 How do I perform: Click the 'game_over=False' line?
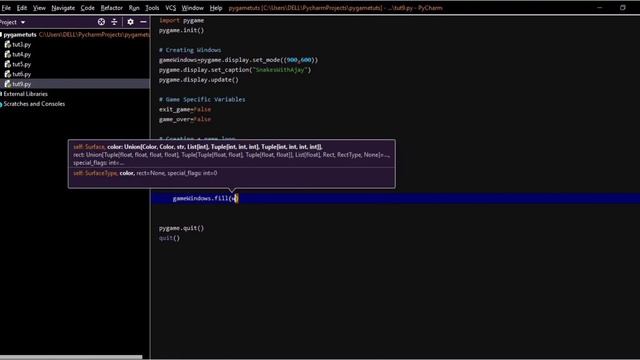[x=185, y=119]
